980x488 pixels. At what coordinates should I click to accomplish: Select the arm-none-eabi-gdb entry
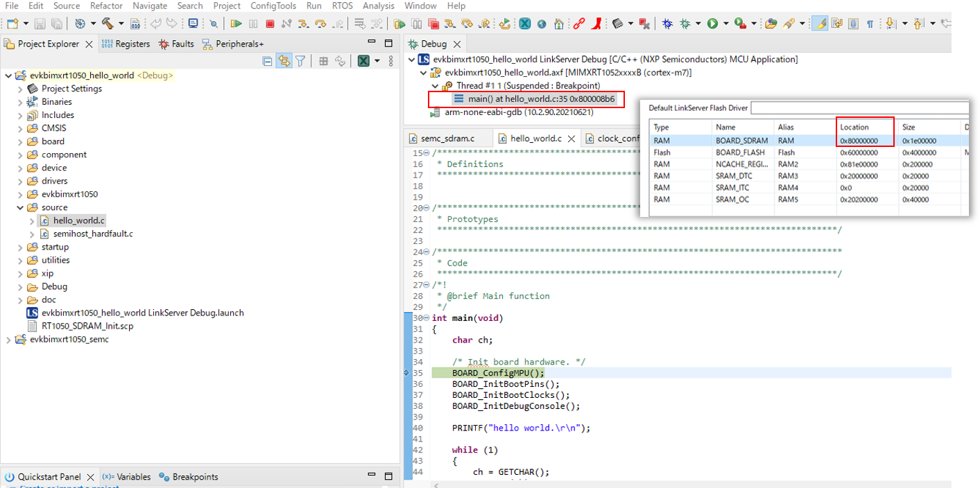512,112
